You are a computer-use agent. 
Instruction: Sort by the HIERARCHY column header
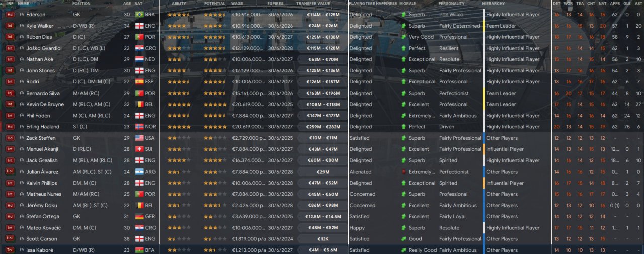click(x=493, y=4)
